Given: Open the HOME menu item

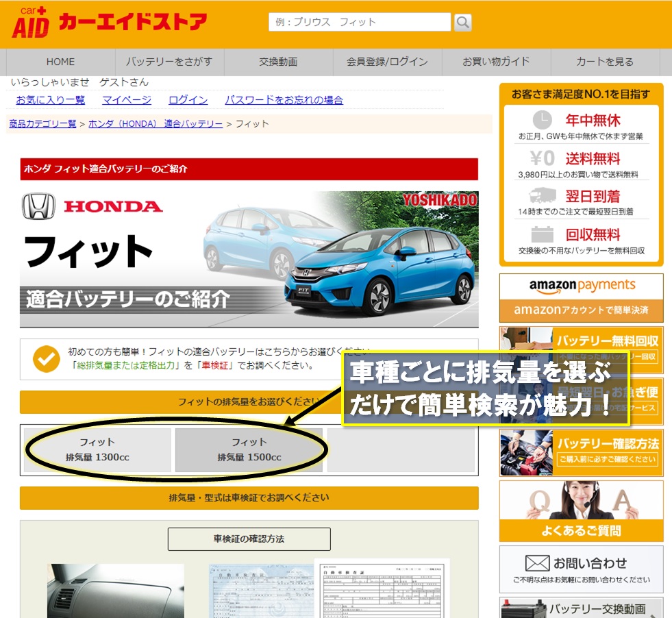Looking at the screenshot, I should (x=60, y=62).
